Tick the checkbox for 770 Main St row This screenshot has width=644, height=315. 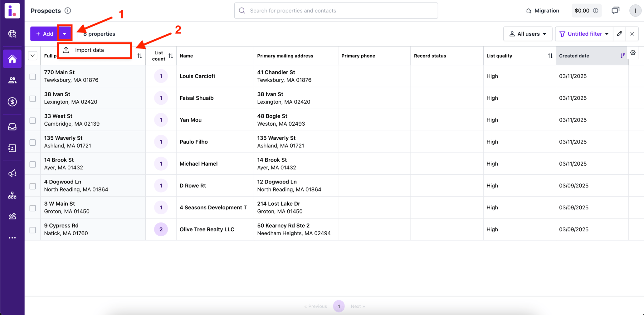click(32, 76)
